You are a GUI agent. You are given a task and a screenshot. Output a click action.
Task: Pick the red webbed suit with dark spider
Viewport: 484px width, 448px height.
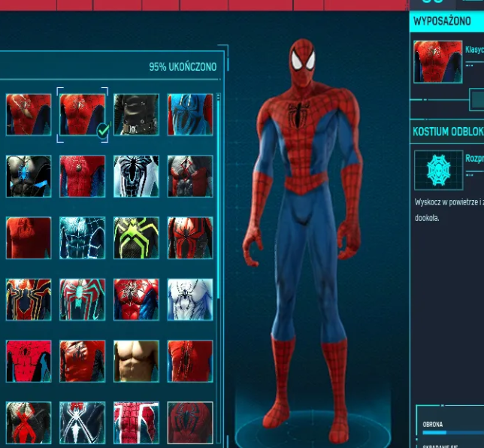[x=190, y=422]
